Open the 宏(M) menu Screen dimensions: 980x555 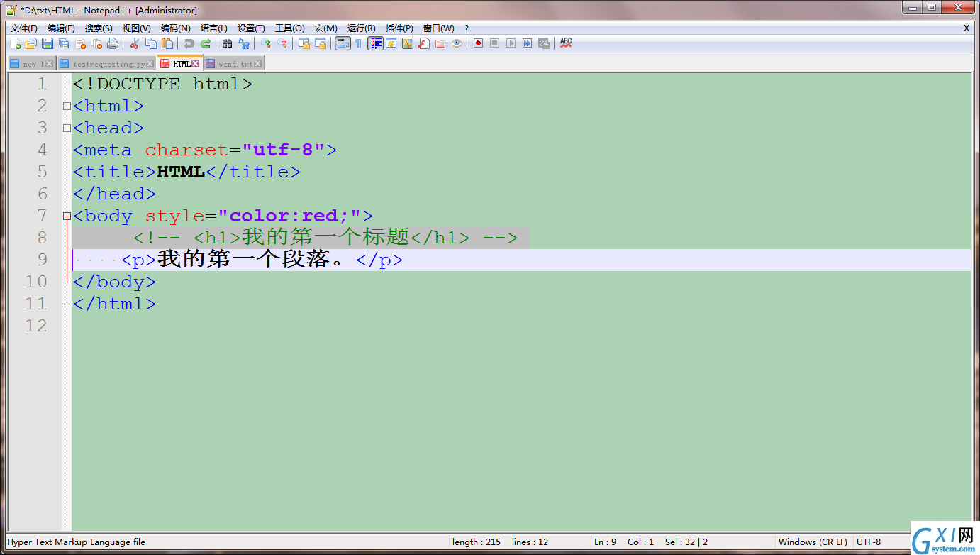tap(325, 28)
